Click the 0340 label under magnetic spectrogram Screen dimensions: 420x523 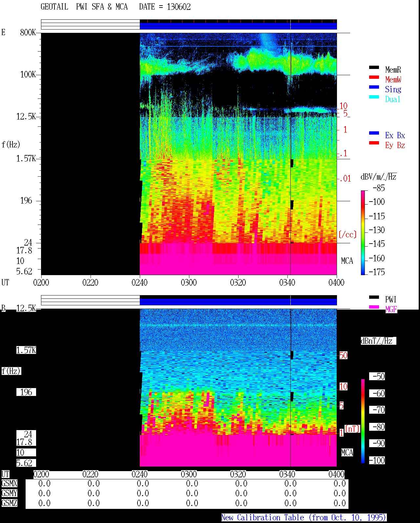point(287,474)
